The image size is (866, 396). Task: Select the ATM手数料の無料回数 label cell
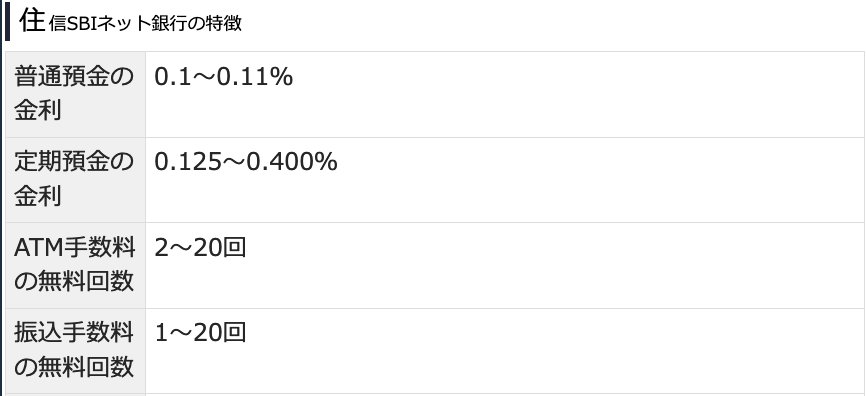[76, 266]
